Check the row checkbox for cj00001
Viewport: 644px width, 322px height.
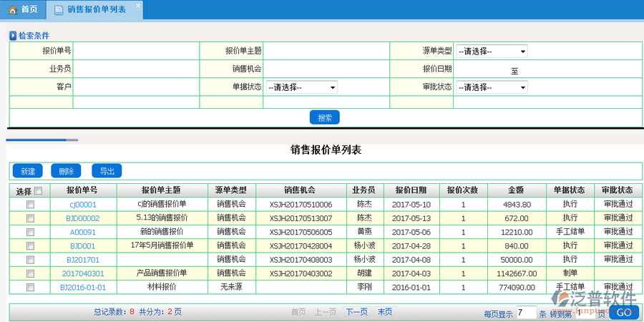tap(30, 205)
